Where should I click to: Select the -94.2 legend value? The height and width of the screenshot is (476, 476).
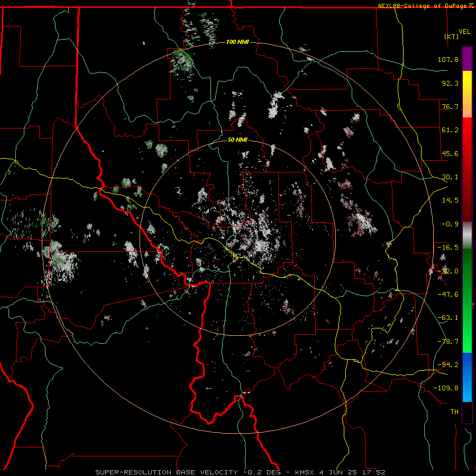tap(448, 365)
